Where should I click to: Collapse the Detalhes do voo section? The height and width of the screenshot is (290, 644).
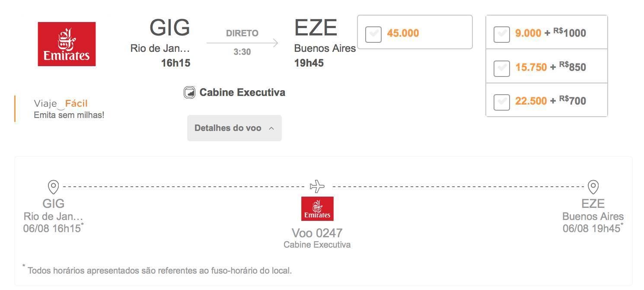pyautogui.click(x=234, y=128)
